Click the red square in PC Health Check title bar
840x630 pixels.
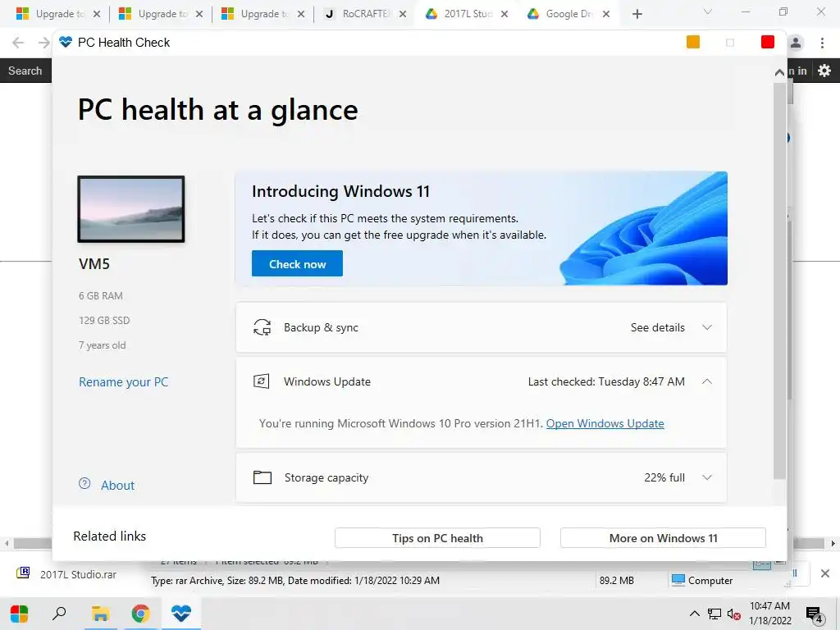(767, 42)
